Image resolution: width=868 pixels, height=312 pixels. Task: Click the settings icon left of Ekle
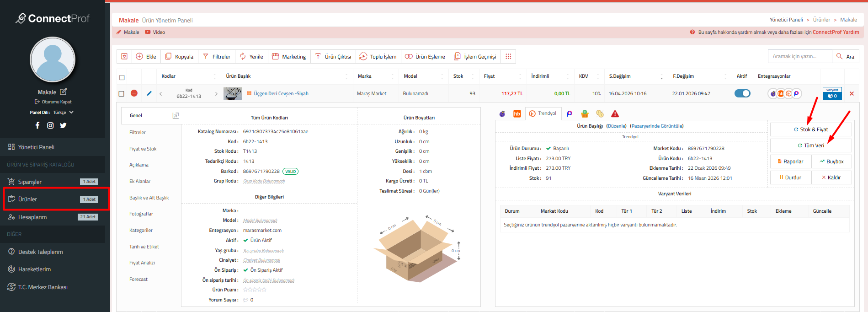click(124, 56)
